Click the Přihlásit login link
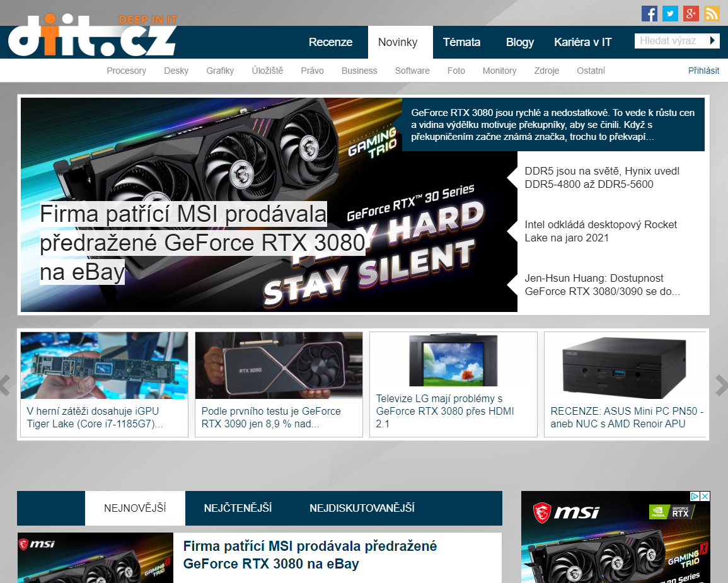This screenshot has width=728, height=583. click(703, 71)
